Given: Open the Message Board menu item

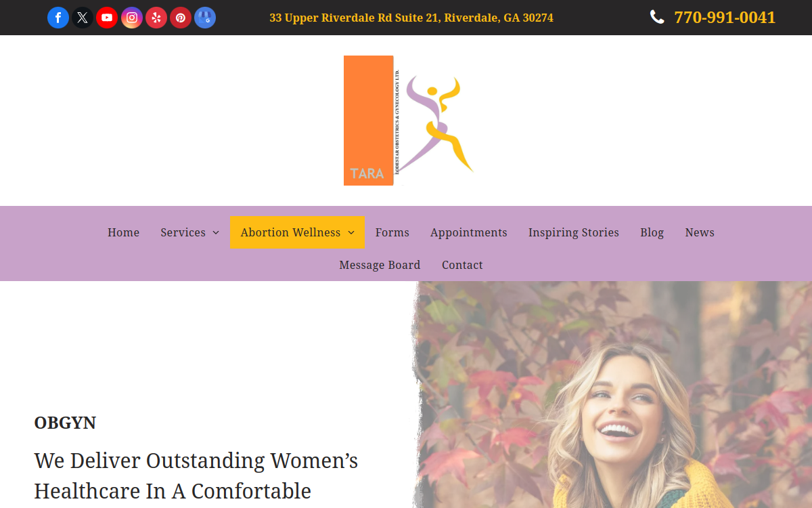Looking at the screenshot, I should 380,265.
